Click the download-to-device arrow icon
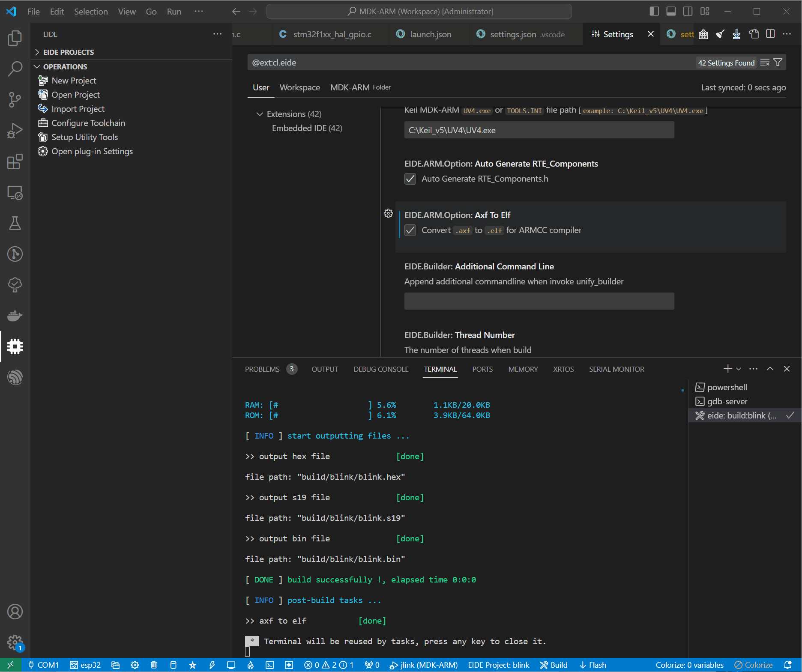The width and height of the screenshot is (802, 672). [736, 34]
